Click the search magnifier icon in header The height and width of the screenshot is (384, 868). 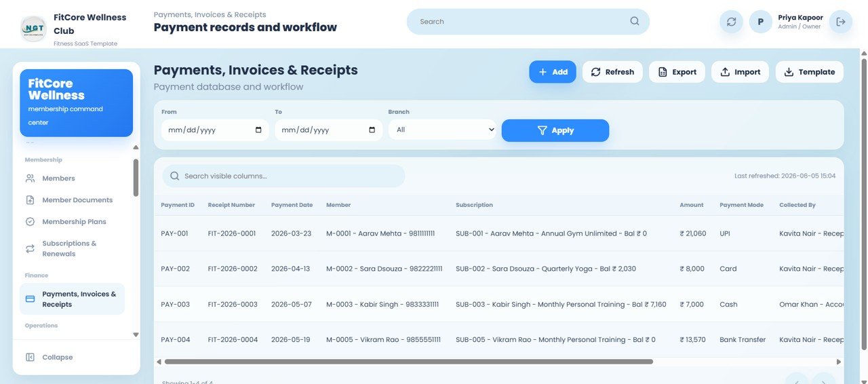point(635,21)
